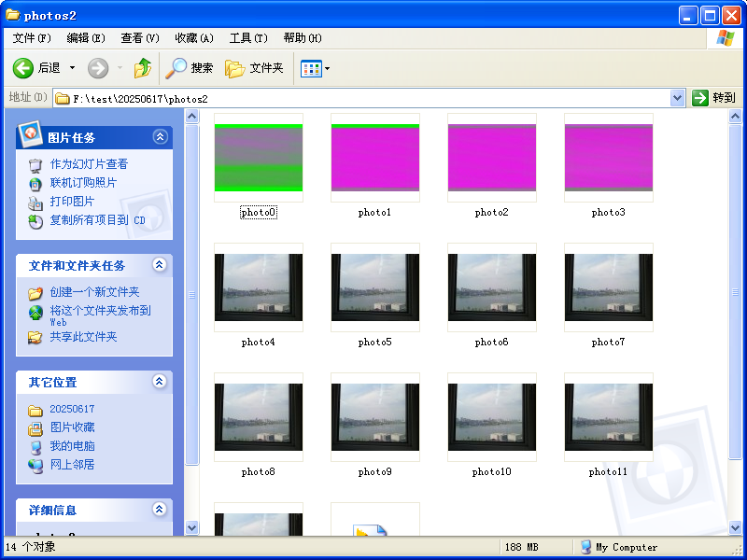The image size is (747, 560).
Task: Click the file list scroll down arrow
Action: pos(735,527)
